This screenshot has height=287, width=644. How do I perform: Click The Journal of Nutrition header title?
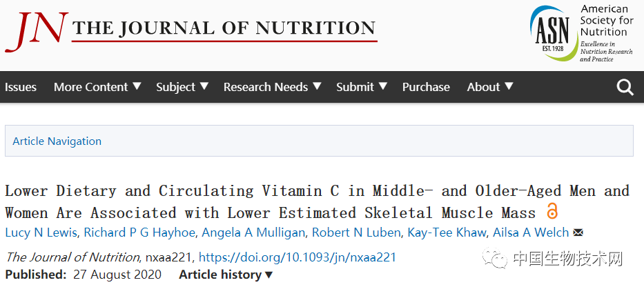[x=224, y=29]
